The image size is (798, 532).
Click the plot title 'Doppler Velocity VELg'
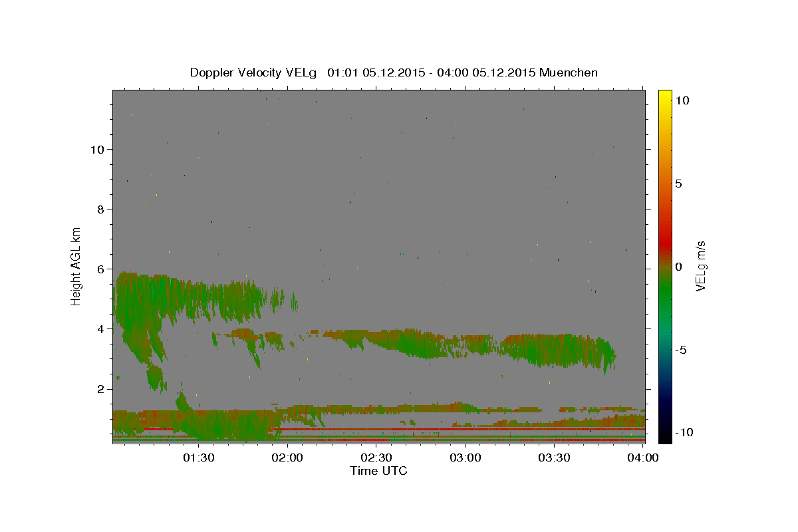tap(254, 72)
